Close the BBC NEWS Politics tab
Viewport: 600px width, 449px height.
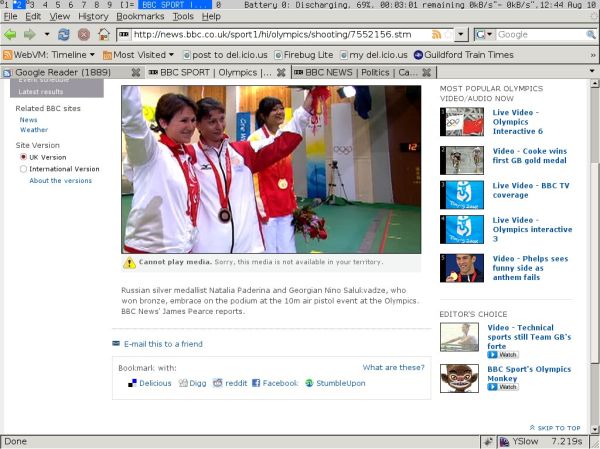[x=427, y=72]
